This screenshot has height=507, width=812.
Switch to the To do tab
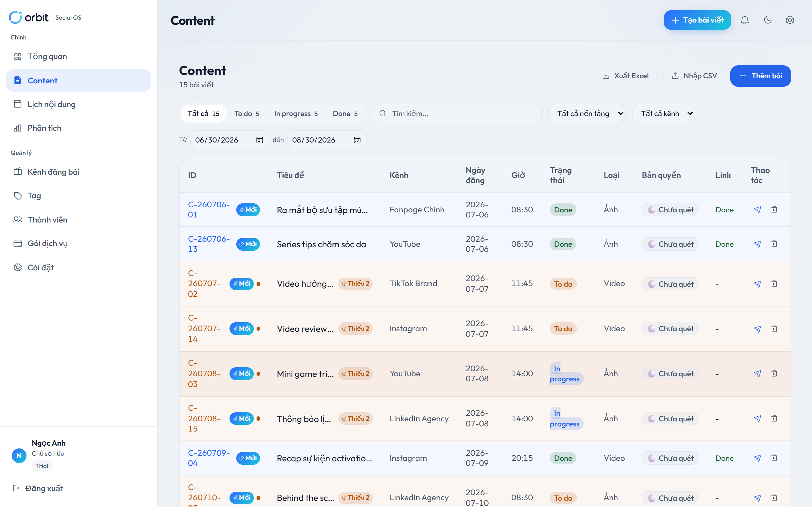(247, 113)
